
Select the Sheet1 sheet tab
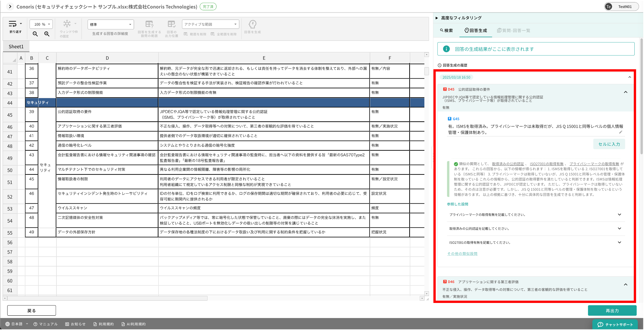[16, 47]
